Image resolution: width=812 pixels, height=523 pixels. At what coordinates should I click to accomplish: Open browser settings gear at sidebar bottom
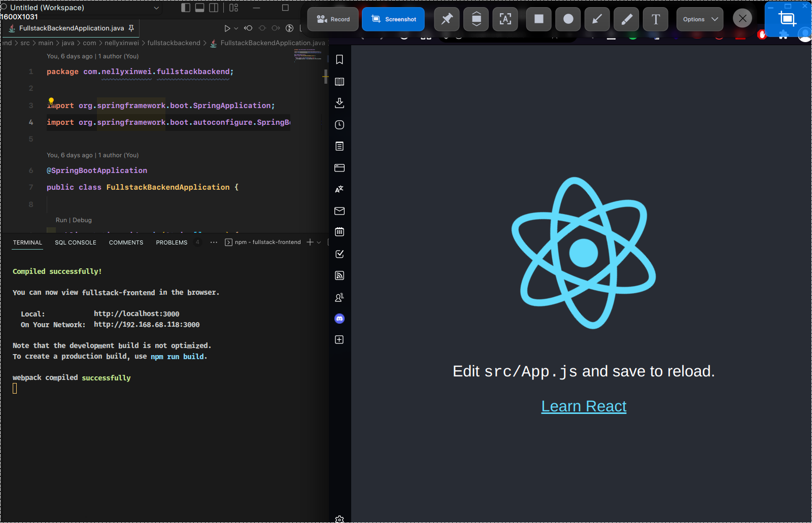click(x=340, y=519)
